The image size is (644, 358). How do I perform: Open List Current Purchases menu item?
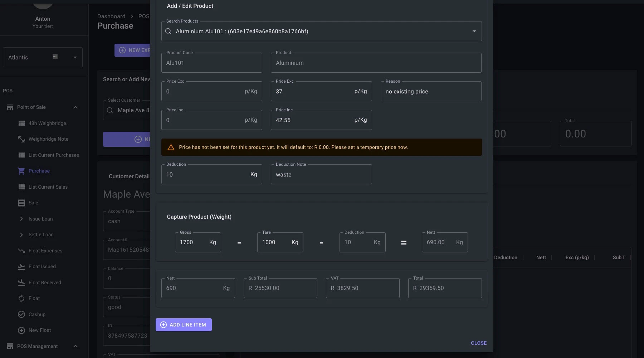(54, 155)
